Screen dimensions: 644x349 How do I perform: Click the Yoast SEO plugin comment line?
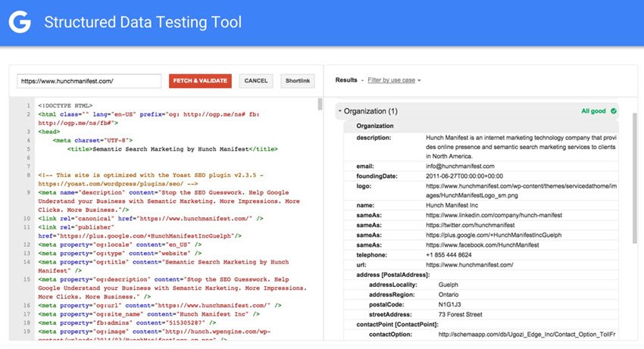[x=151, y=179]
